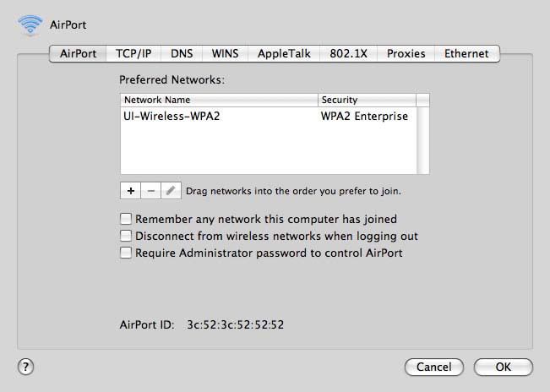
Task: Select the UI-Wireless-WPA2 network row
Action: tap(269, 116)
